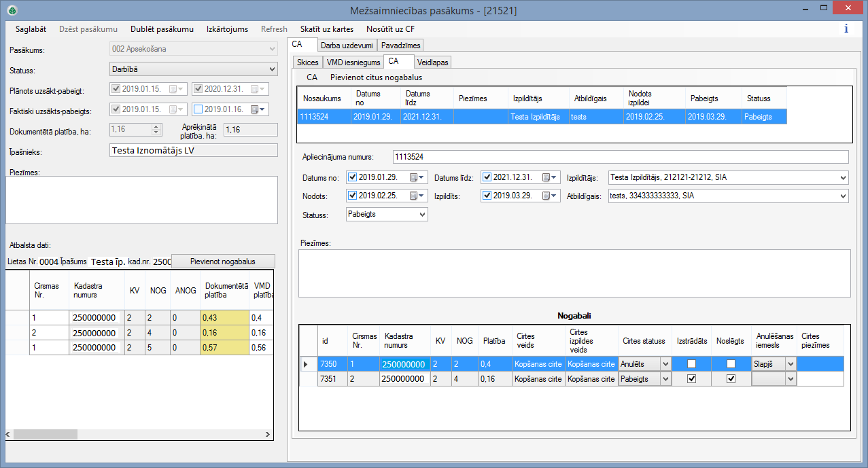
Task: Expand the Izpildītājs combo box
Action: (843, 178)
